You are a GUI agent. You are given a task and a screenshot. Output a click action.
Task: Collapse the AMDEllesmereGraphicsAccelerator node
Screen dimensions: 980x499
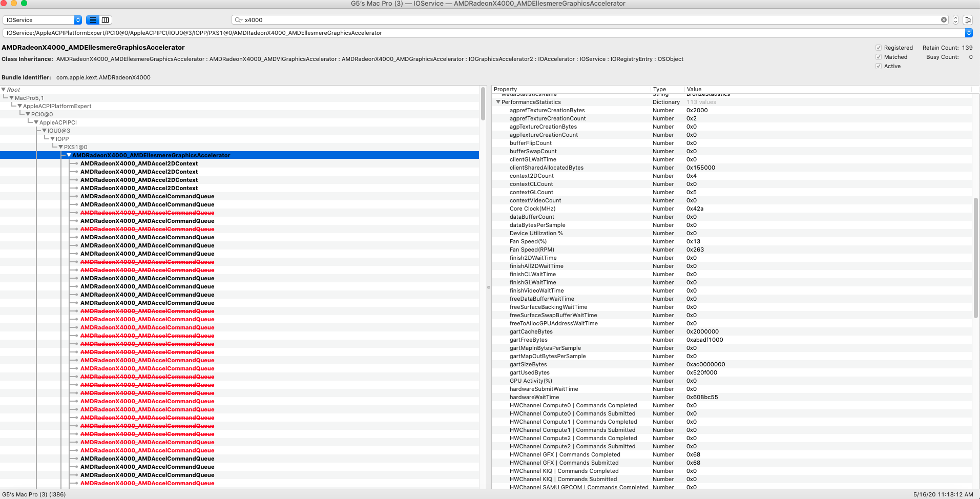click(x=69, y=155)
